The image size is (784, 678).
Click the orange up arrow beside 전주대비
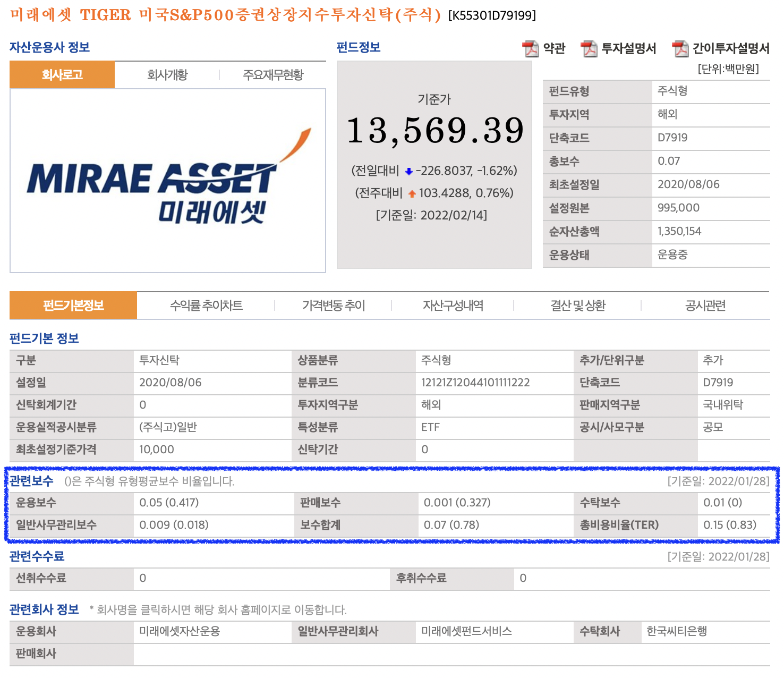point(412,194)
